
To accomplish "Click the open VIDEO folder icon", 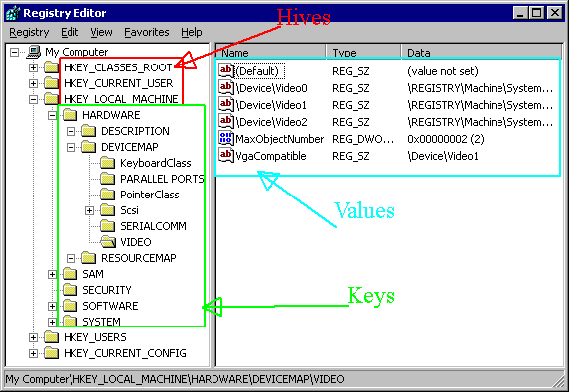I will (108, 242).
